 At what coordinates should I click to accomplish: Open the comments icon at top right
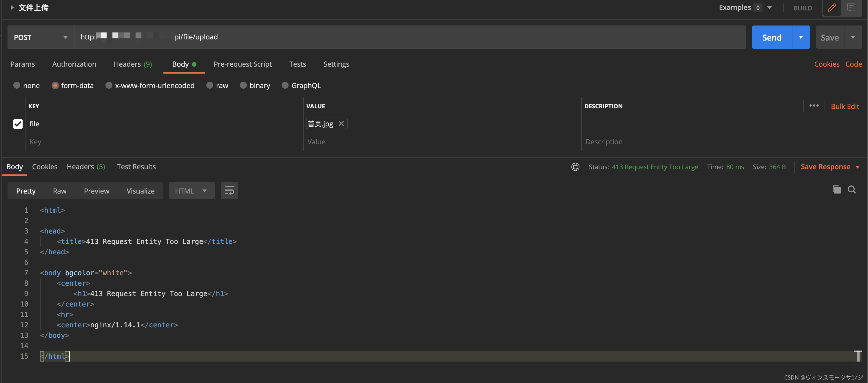(851, 8)
